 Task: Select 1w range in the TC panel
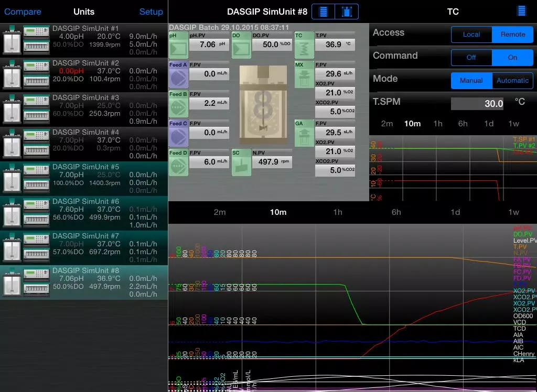click(513, 124)
